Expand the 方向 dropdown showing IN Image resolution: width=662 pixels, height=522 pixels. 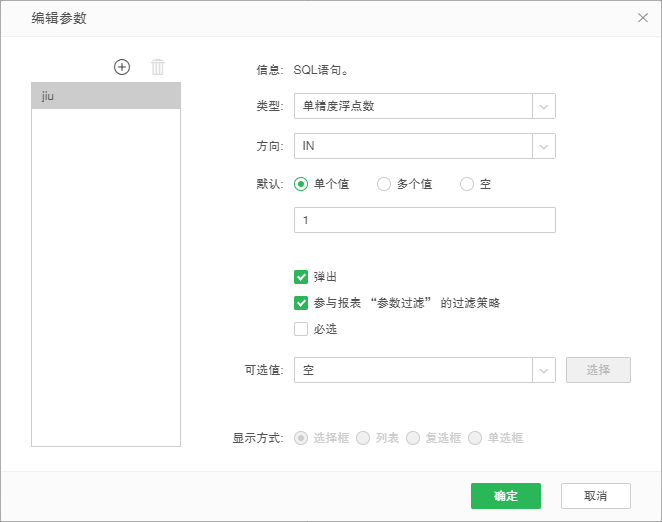point(424,146)
